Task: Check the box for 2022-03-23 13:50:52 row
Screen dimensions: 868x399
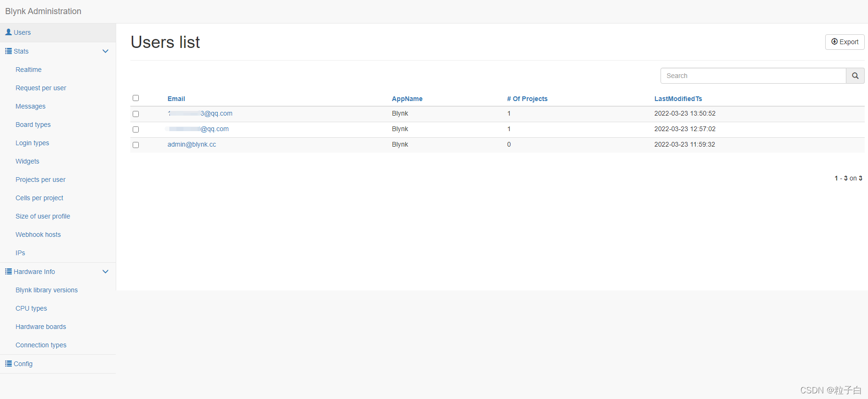Action: [x=135, y=114]
